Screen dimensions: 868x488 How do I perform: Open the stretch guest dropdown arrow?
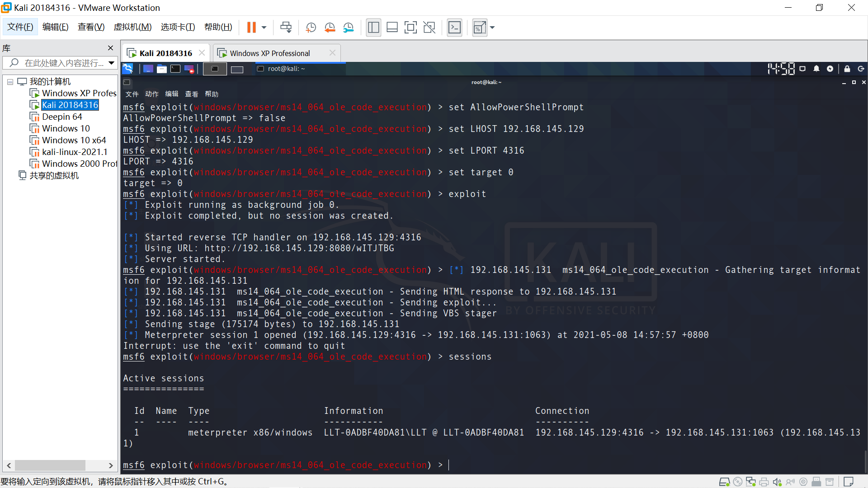click(x=492, y=28)
